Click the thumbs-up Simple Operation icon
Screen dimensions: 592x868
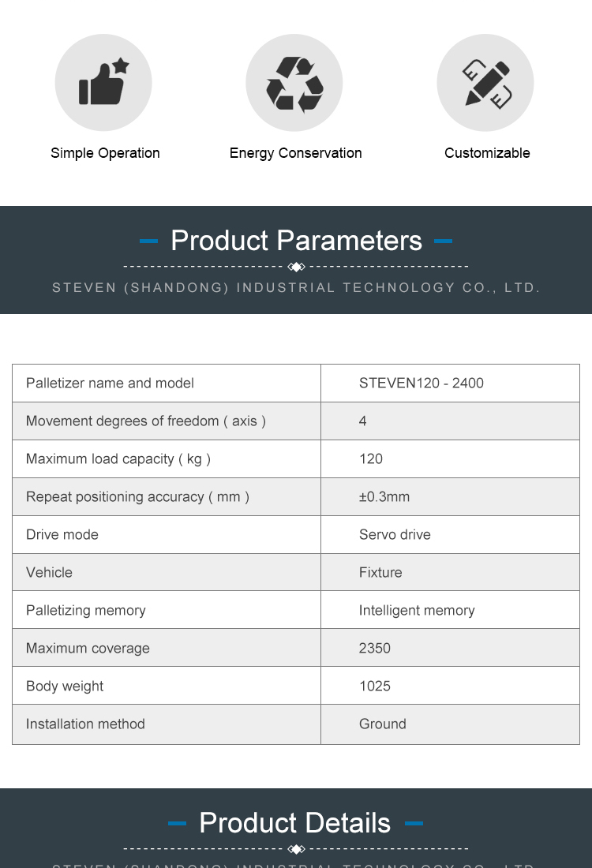(x=103, y=83)
